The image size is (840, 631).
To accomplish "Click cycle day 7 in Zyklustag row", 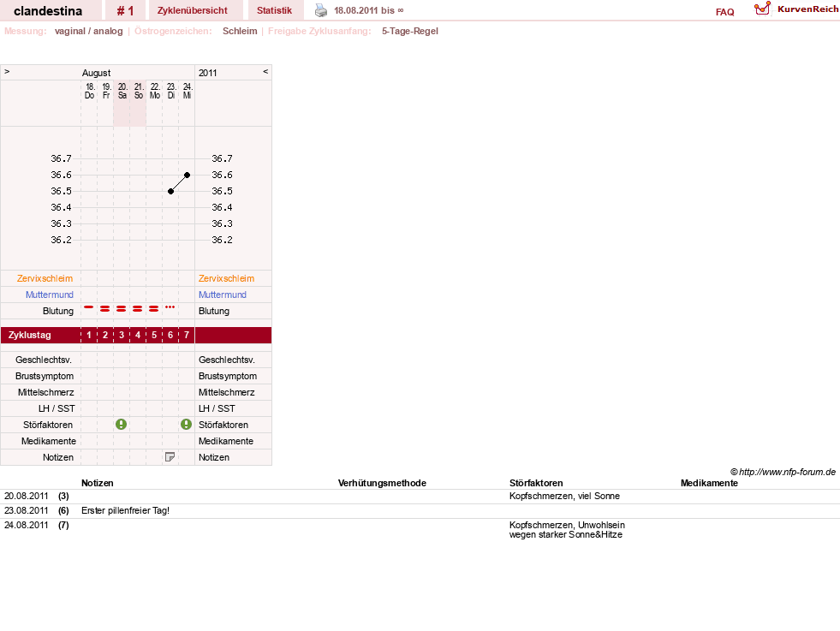I will 187,335.
